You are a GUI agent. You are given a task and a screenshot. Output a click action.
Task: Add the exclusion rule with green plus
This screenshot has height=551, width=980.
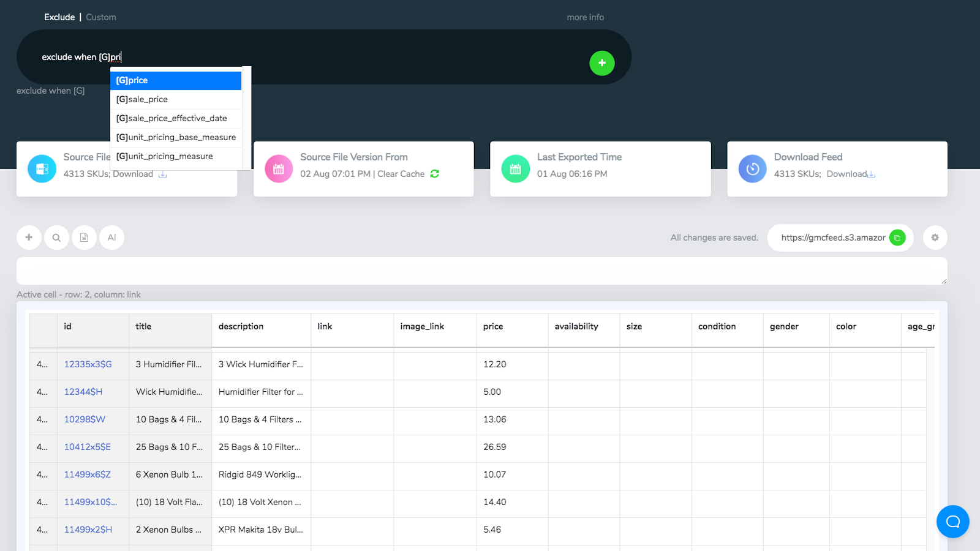click(x=602, y=63)
